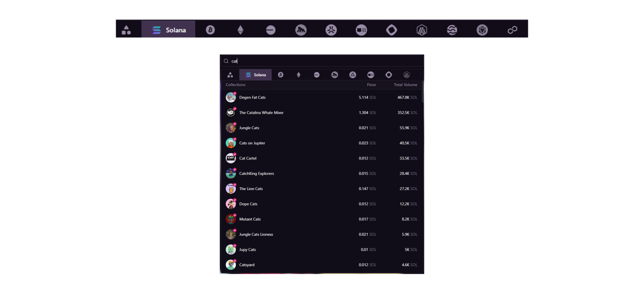The height and width of the screenshot is (293, 644).
Task: Click the Catsyard avatar thumbnail
Action: (x=231, y=265)
